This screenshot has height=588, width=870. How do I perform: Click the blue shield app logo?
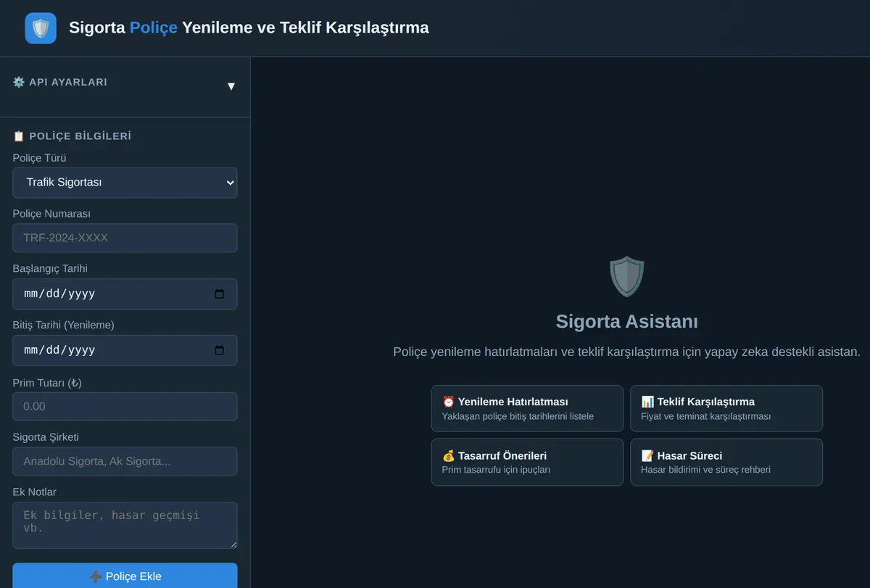[41, 28]
